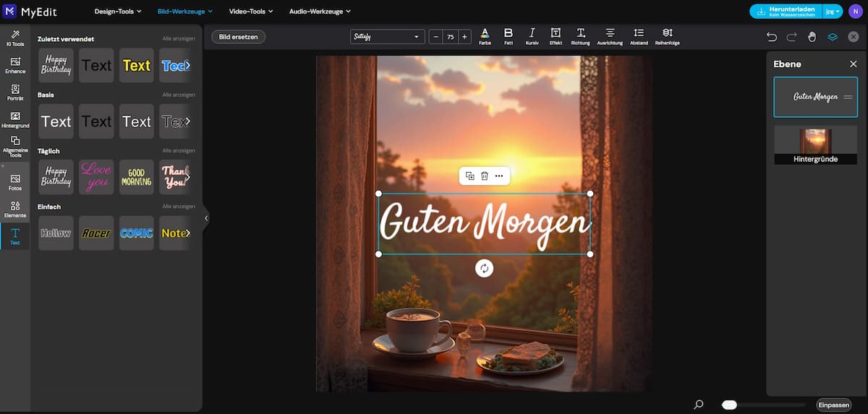Toggle Fett bold formatting
The width and height of the screenshot is (868, 414).
click(509, 36)
